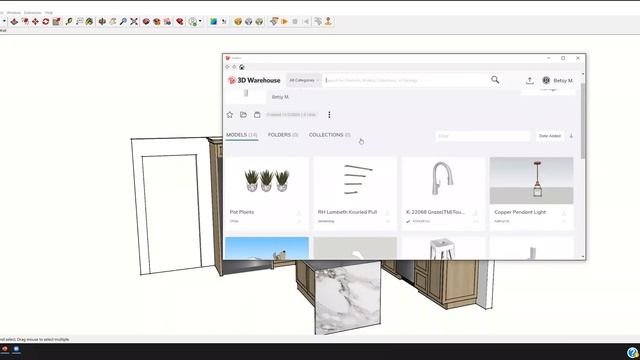Click the add to collection icon
The width and height of the screenshot is (640, 360).
(x=257, y=115)
